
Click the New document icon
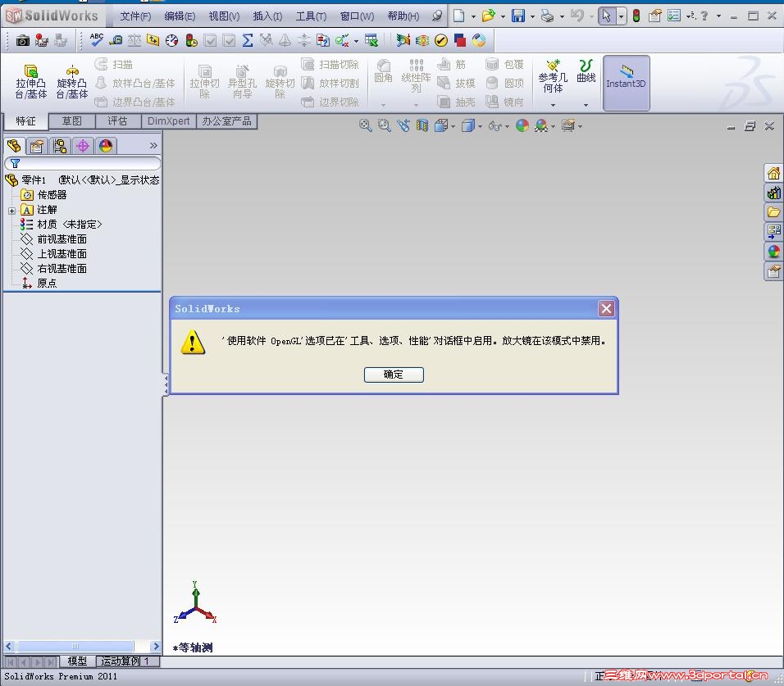(458, 16)
